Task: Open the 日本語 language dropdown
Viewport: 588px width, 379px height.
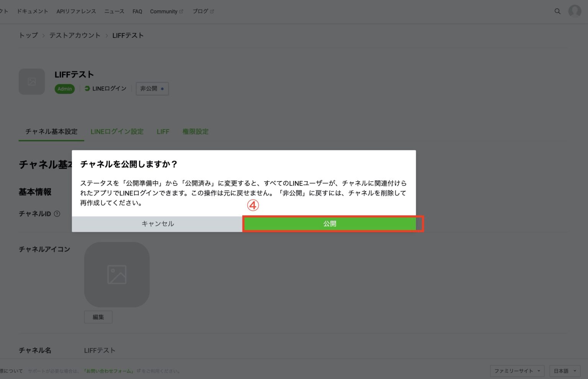Action: (565, 371)
